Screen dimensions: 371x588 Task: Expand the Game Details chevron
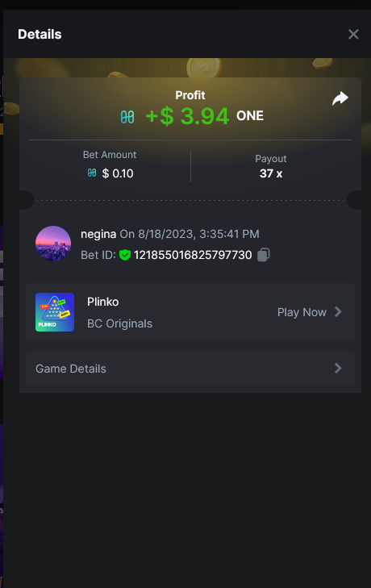pos(338,369)
